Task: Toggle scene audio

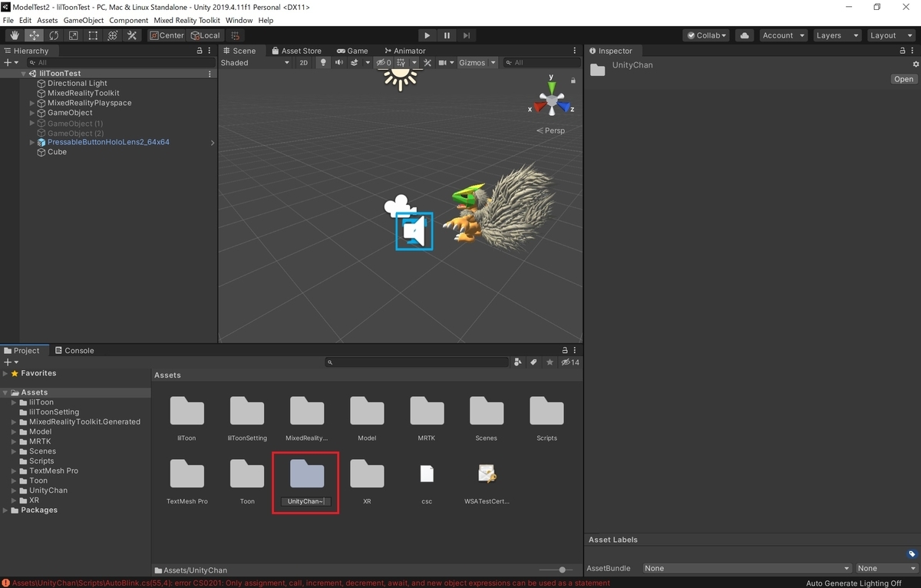Action: click(338, 63)
